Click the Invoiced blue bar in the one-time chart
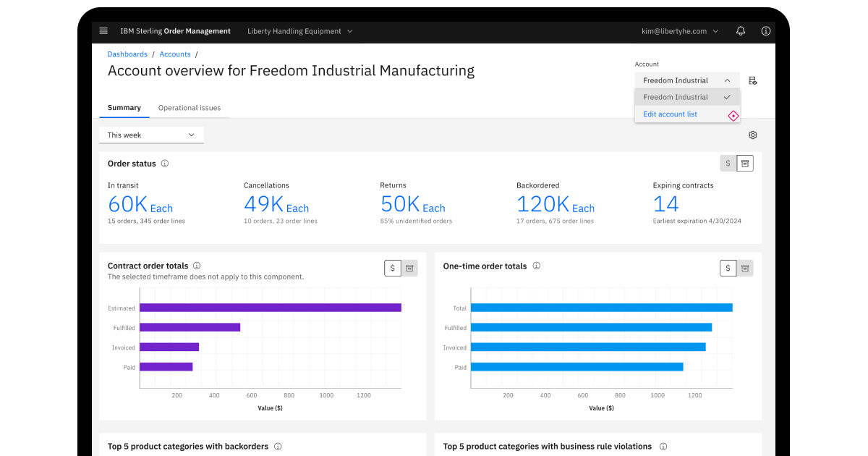 pos(588,347)
